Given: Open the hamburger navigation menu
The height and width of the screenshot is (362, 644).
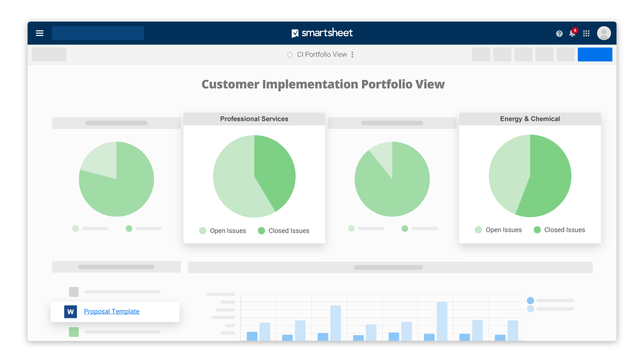Looking at the screenshot, I should coord(40,33).
